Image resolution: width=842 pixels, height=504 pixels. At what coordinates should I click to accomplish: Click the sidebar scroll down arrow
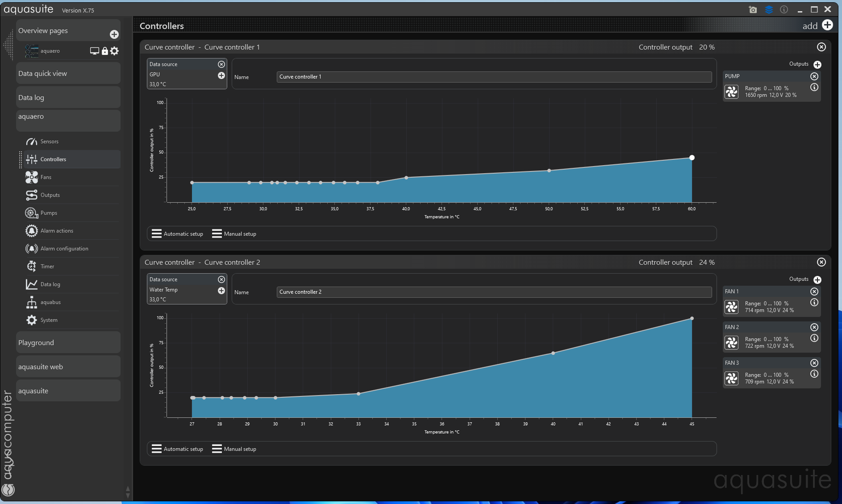click(128, 495)
